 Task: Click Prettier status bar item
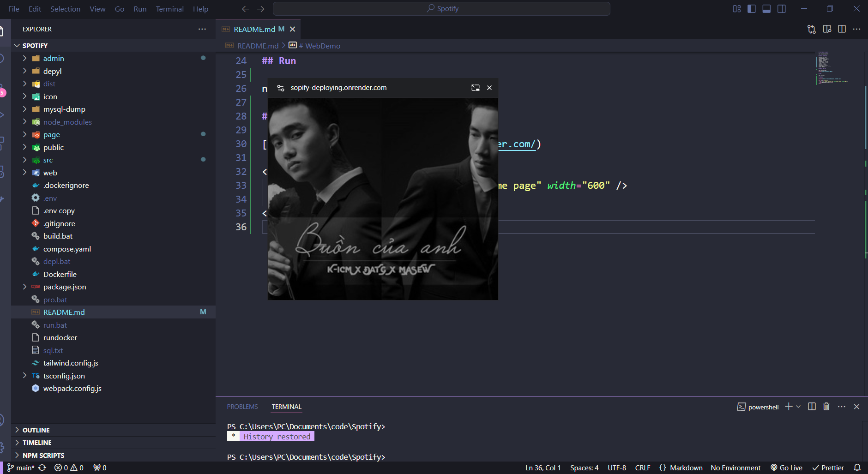coord(828,468)
